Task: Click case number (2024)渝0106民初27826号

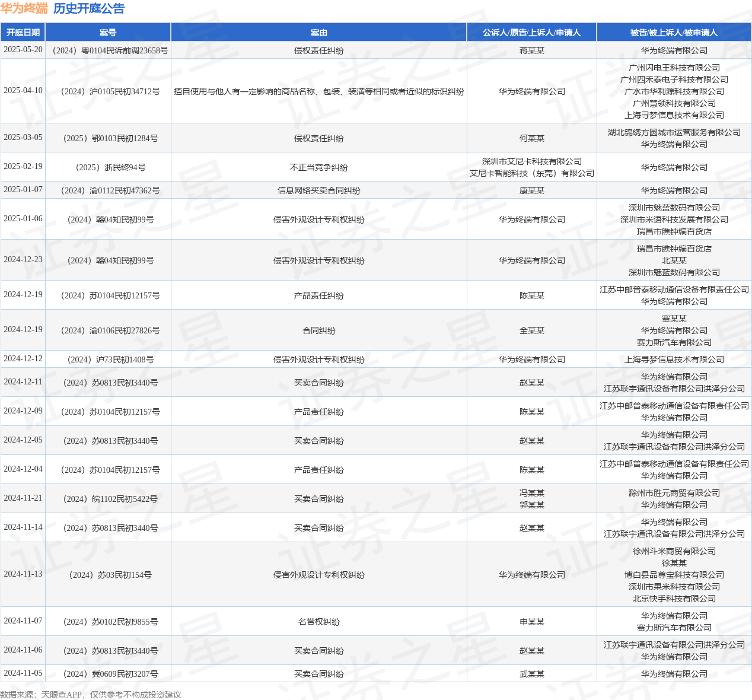Action: click(108, 330)
